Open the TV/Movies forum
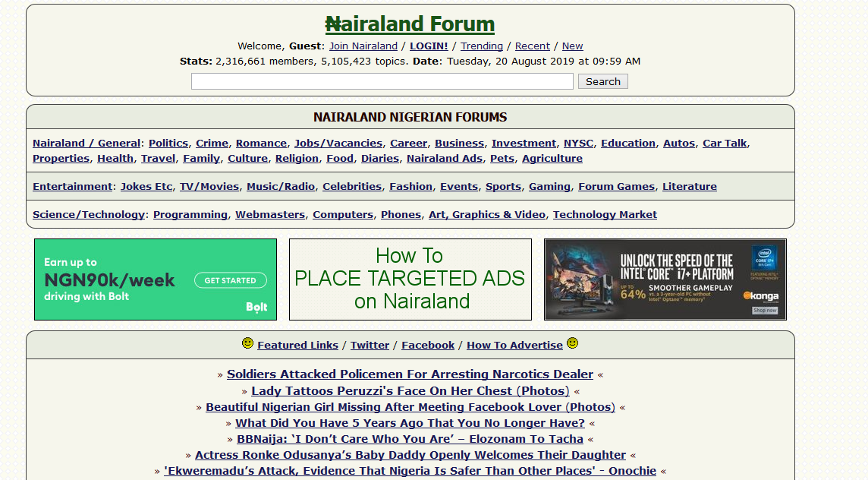The height and width of the screenshot is (480, 868). (x=209, y=187)
